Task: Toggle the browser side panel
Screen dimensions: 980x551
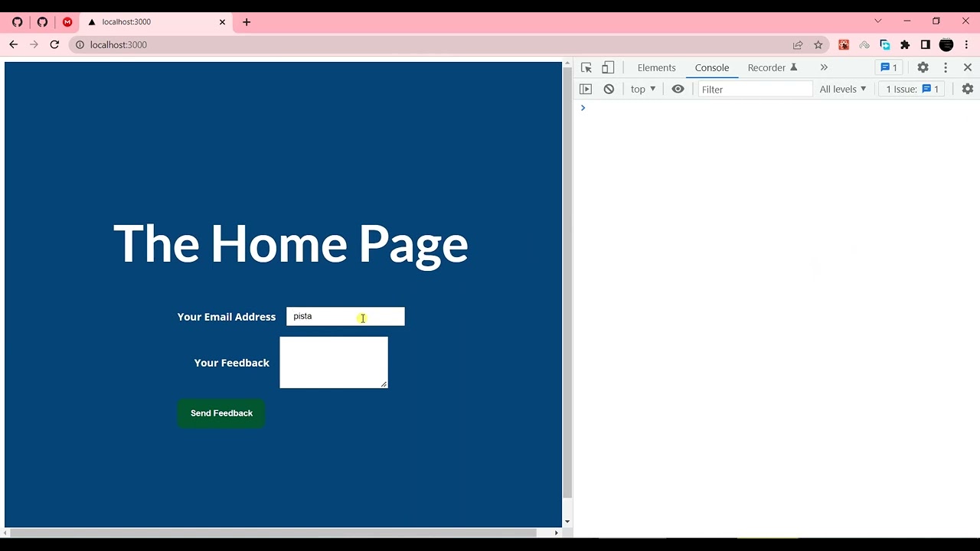Action: pyautogui.click(x=926, y=44)
